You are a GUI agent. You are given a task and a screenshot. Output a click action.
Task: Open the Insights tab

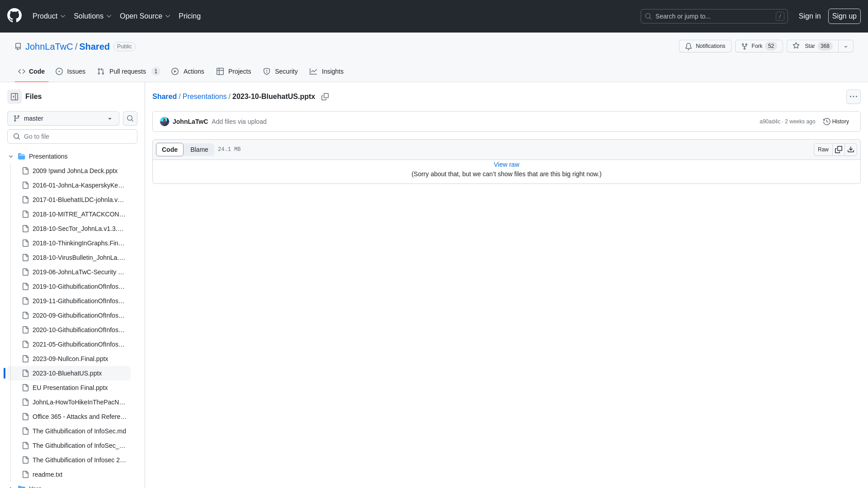coord(326,71)
